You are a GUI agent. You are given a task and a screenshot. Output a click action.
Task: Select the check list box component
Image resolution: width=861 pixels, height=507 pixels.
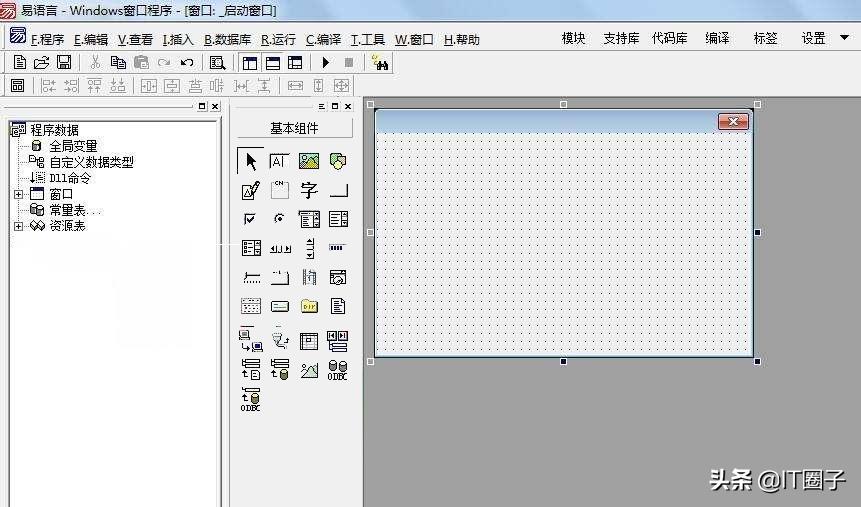[251, 248]
